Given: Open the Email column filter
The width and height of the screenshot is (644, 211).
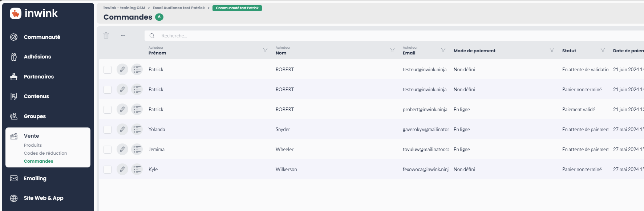Looking at the screenshot, I should [x=443, y=50].
